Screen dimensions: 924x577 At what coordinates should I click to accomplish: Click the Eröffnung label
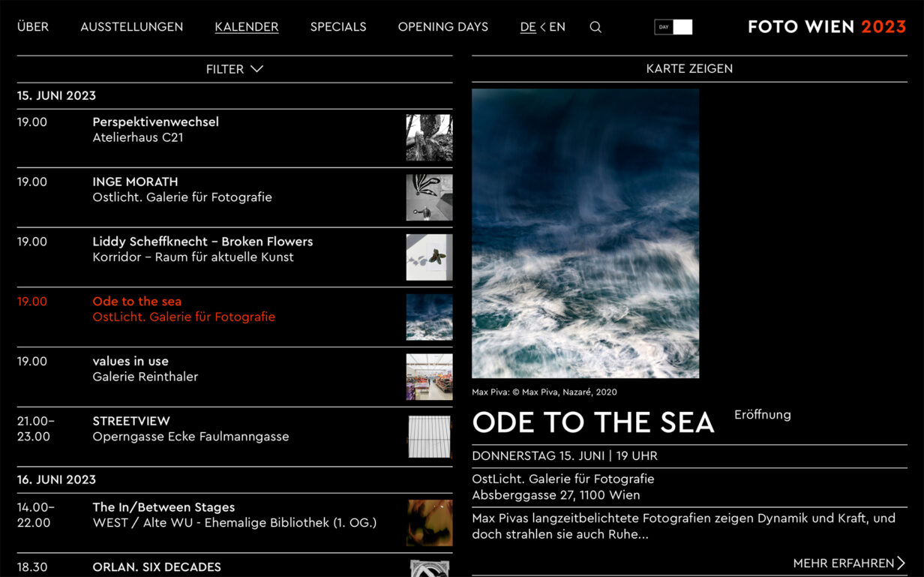coord(763,414)
